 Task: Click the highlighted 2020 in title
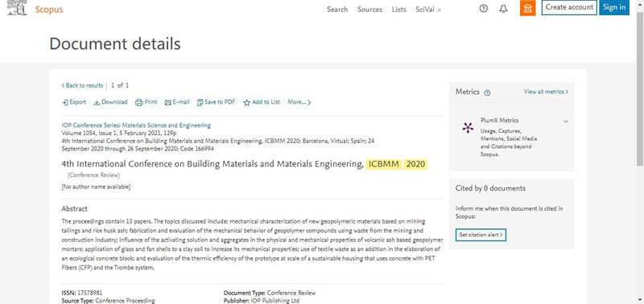click(x=415, y=165)
